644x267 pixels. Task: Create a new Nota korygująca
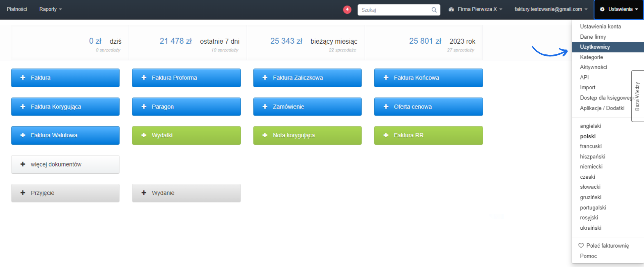pos(308,135)
